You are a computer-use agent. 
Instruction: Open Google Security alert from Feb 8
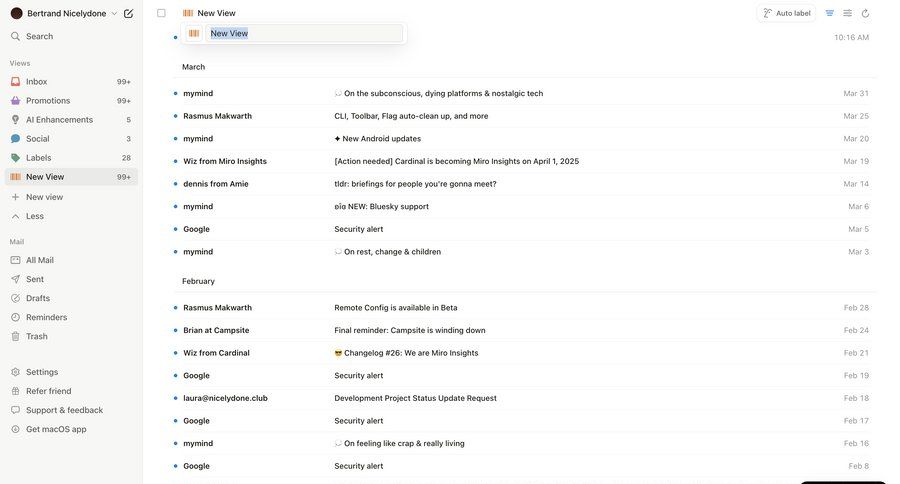(x=524, y=466)
